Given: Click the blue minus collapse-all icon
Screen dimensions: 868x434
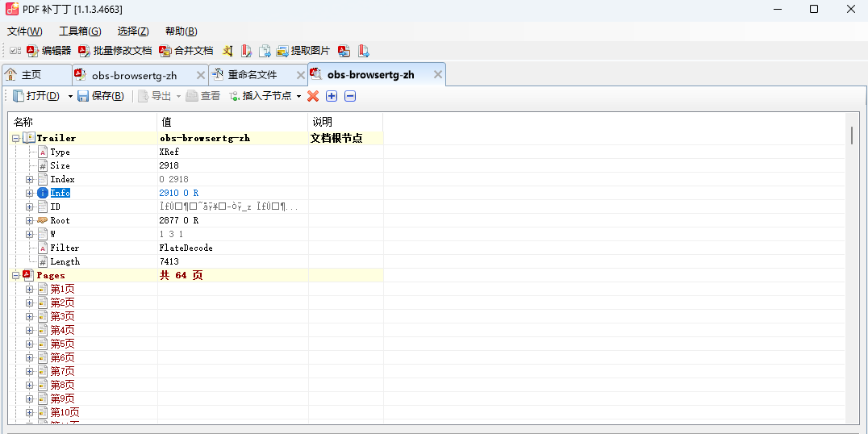Looking at the screenshot, I should [x=350, y=96].
